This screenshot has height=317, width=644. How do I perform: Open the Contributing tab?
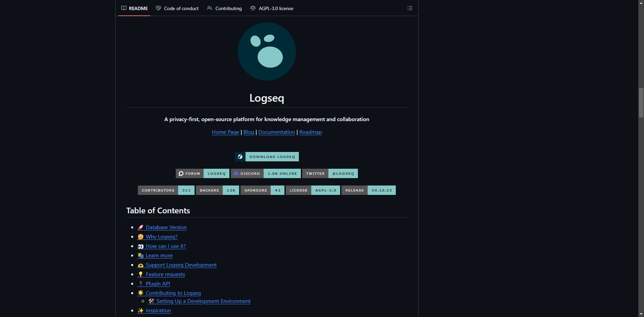click(x=224, y=8)
